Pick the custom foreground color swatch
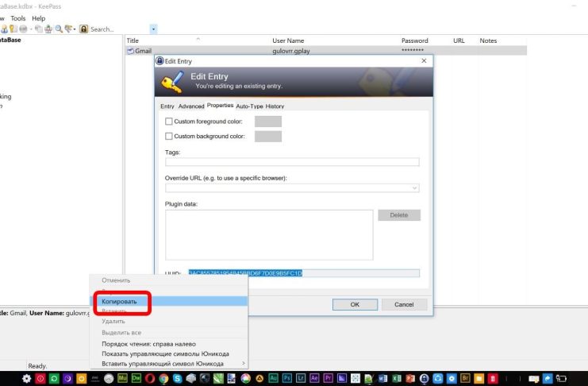 [x=268, y=122]
